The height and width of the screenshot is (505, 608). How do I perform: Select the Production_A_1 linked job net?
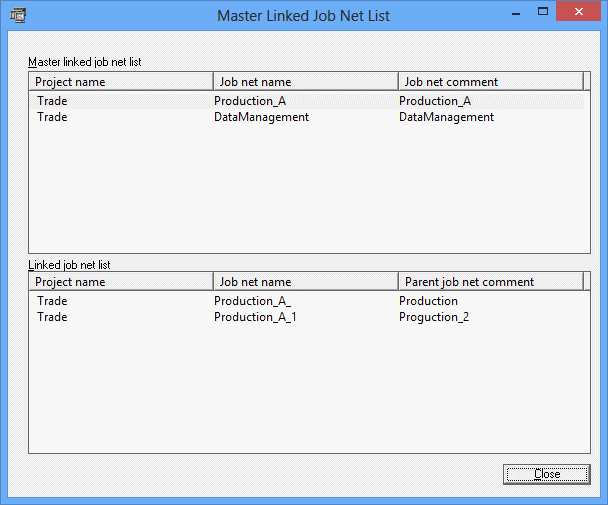pyautogui.click(x=255, y=317)
